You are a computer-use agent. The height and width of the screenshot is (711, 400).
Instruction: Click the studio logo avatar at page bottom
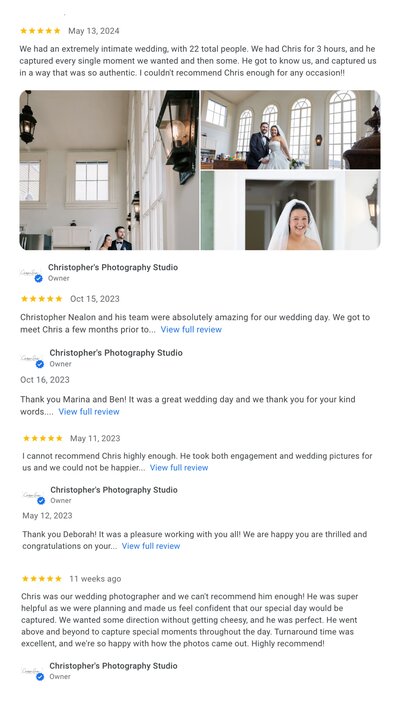[x=33, y=671]
